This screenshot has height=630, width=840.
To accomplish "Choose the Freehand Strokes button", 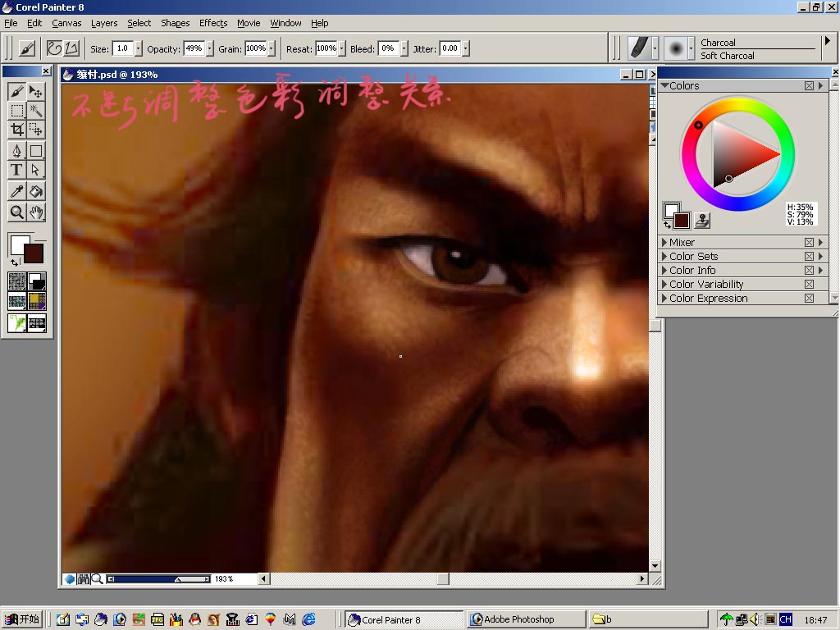I will point(54,48).
